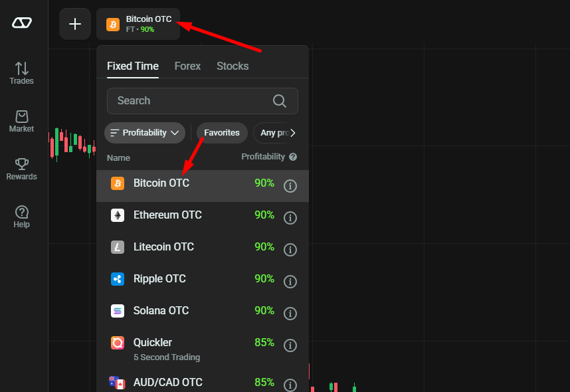The image size is (570, 392).
Task: Click the magnifier search icon
Action: point(280,101)
